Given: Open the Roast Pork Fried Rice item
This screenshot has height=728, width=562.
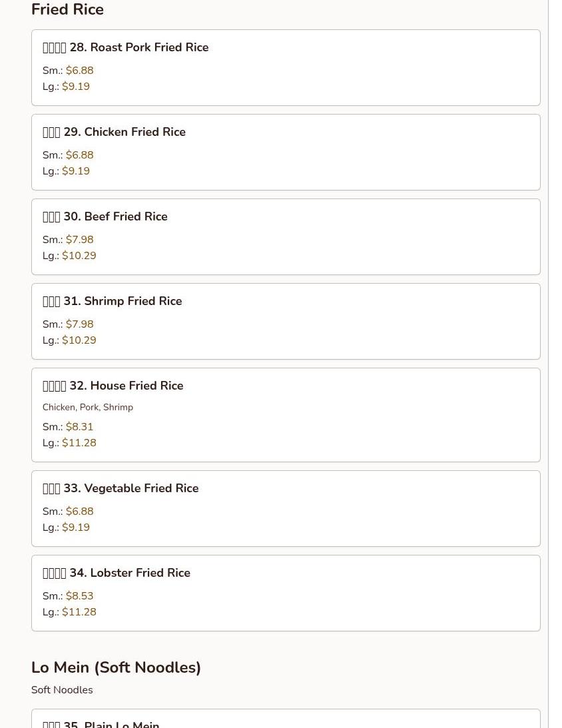Looking at the screenshot, I should click(x=286, y=68).
